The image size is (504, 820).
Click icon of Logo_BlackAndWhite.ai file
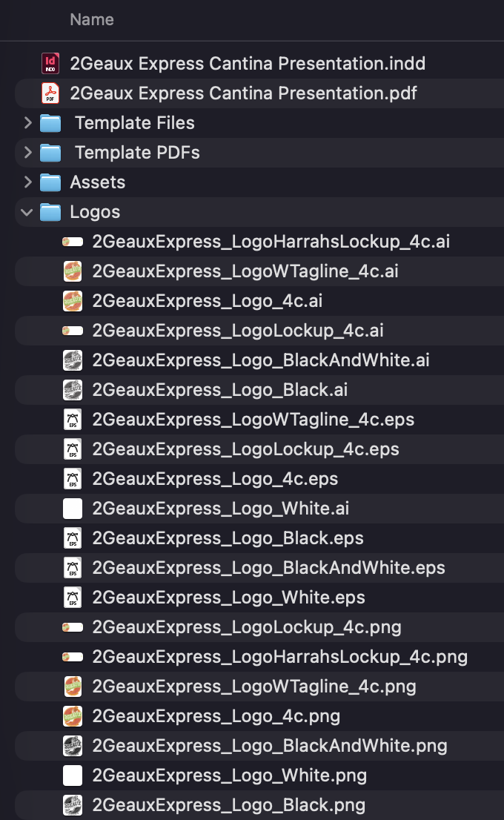click(x=73, y=360)
